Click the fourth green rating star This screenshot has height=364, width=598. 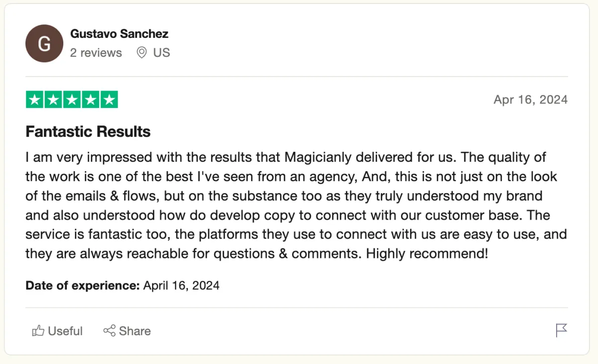pos(90,100)
